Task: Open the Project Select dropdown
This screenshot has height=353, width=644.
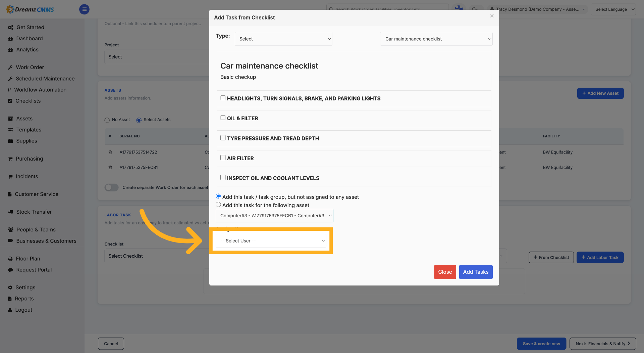Action: click(157, 57)
